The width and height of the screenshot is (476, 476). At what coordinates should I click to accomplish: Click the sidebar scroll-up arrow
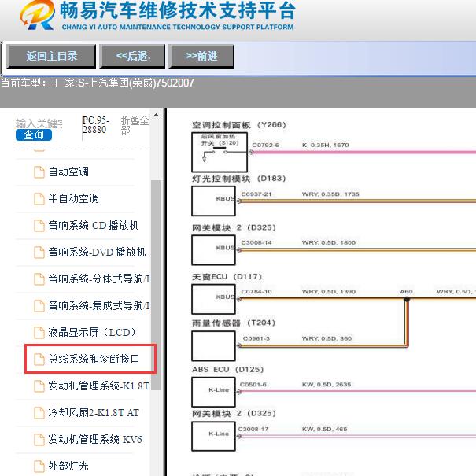point(156,115)
